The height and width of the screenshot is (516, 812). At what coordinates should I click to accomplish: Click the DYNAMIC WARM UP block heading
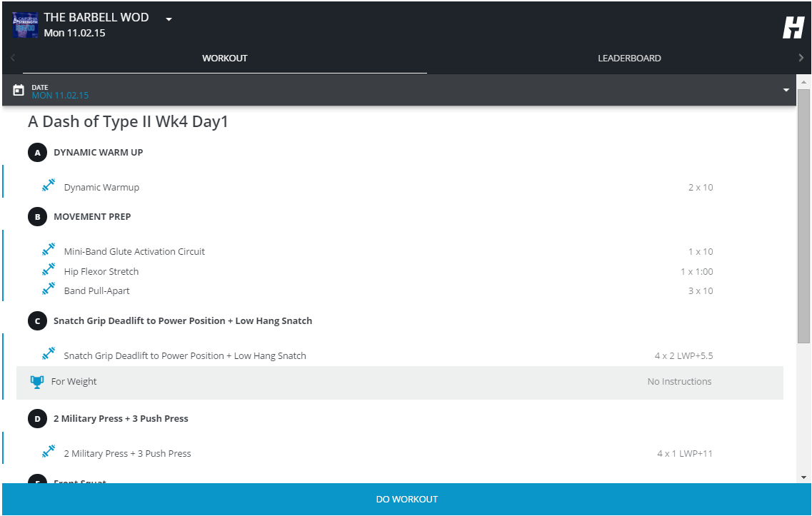[x=99, y=153]
